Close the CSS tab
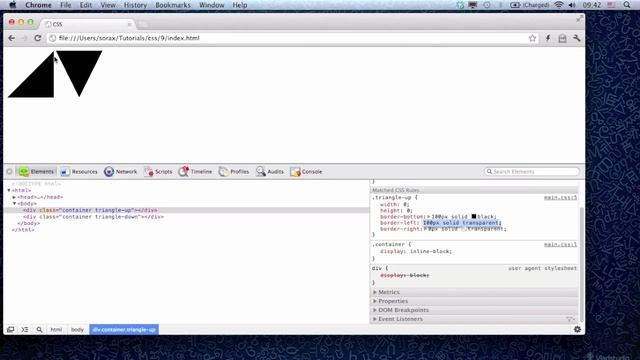Screen dimensions: 640x360 [129, 24]
